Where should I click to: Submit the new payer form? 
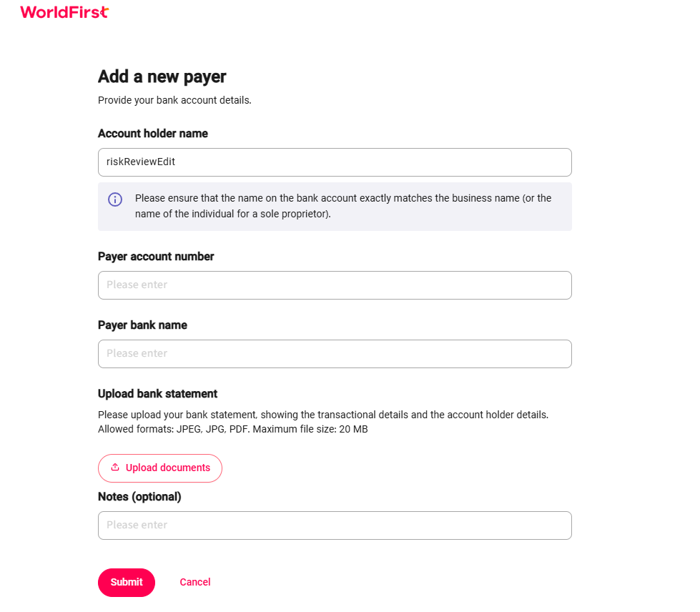[x=127, y=583]
